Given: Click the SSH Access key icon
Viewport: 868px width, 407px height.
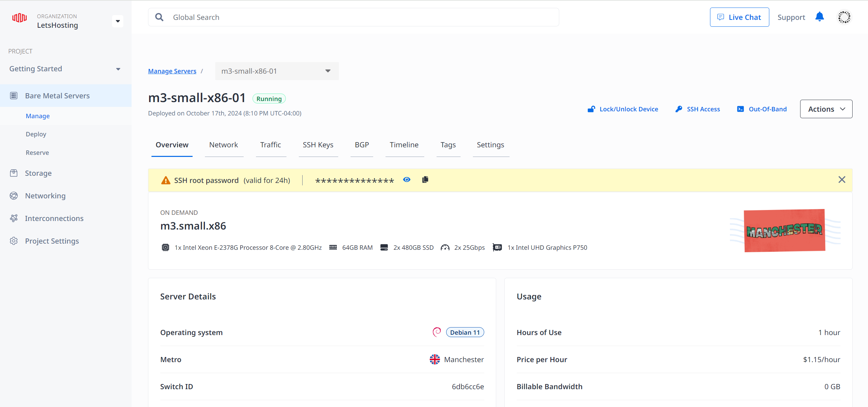Looking at the screenshot, I should click(x=678, y=109).
